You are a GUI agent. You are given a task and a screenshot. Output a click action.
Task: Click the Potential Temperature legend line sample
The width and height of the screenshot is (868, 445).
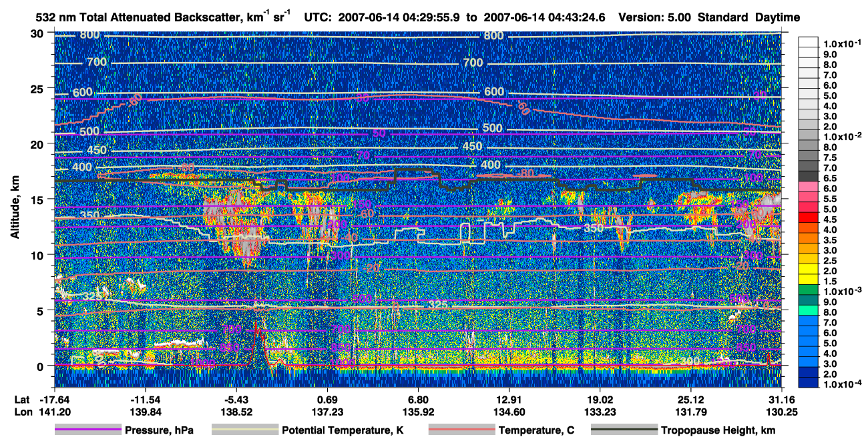coord(245,430)
